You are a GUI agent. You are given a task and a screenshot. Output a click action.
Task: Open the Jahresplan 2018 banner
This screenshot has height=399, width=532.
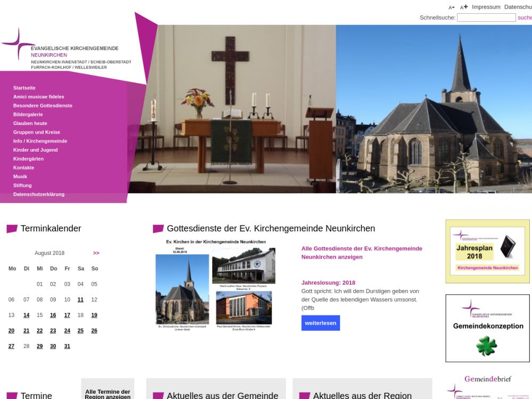[x=487, y=251]
